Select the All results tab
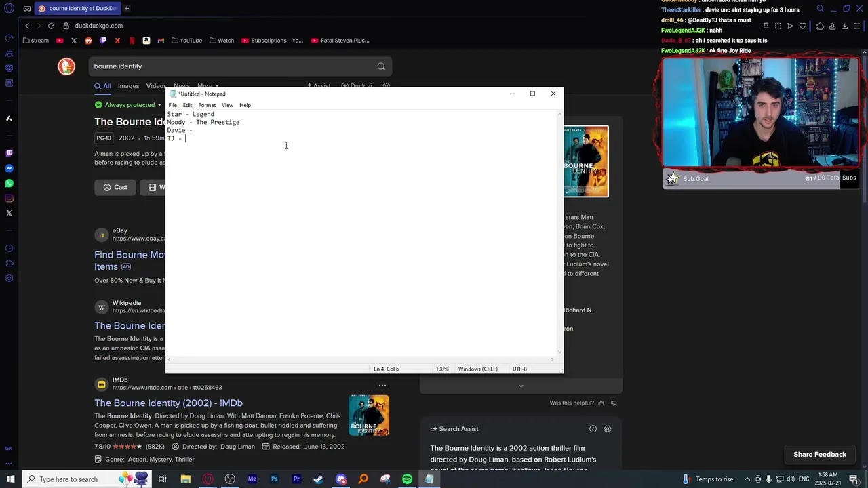Viewport: 868px width, 488px height. pyautogui.click(x=102, y=86)
